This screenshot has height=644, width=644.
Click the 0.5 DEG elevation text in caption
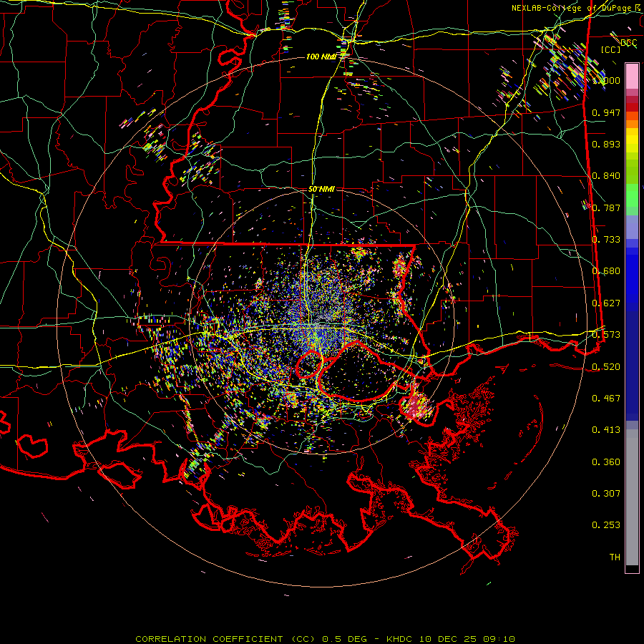(344, 639)
